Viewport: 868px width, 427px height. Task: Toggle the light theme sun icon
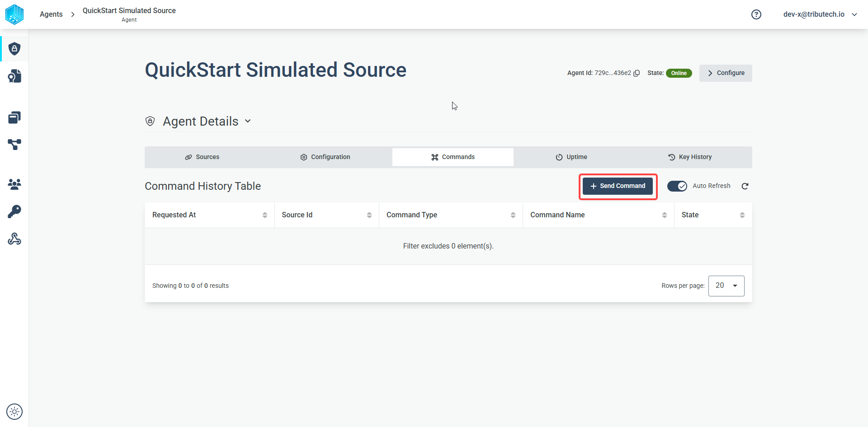tap(14, 412)
